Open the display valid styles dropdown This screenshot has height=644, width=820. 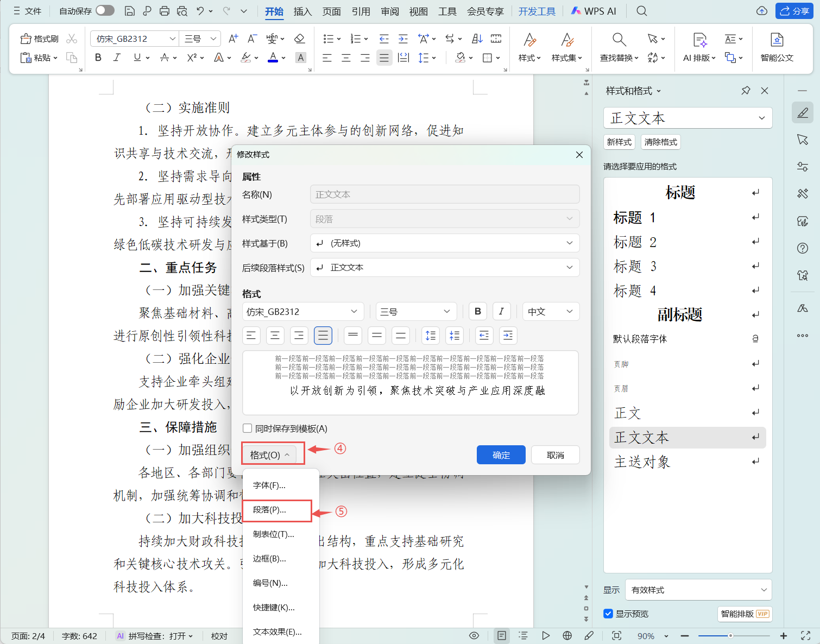pyautogui.click(x=698, y=590)
